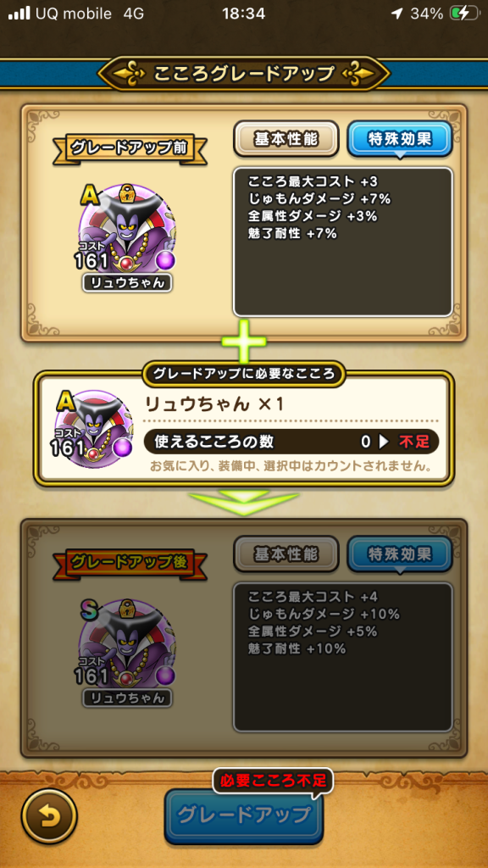Switch to 基本性能 tab in upper panel
Image resolution: width=488 pixels, height=868 pixels.
286,140
